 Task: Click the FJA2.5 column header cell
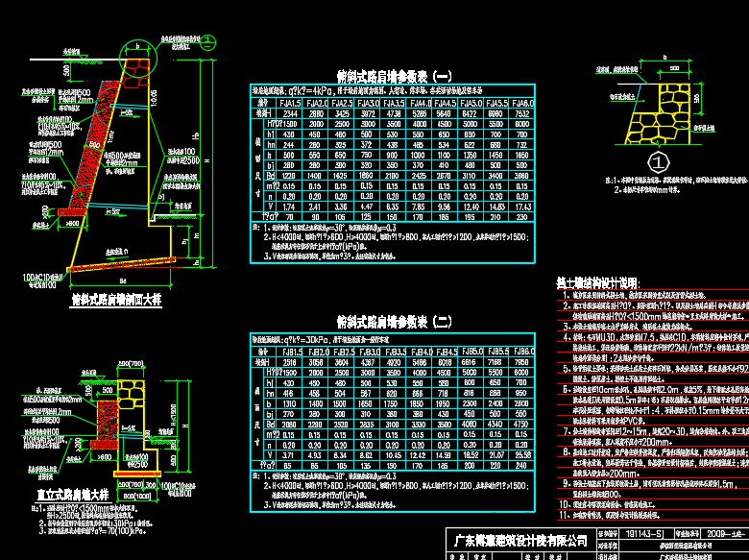click(342, 103)
